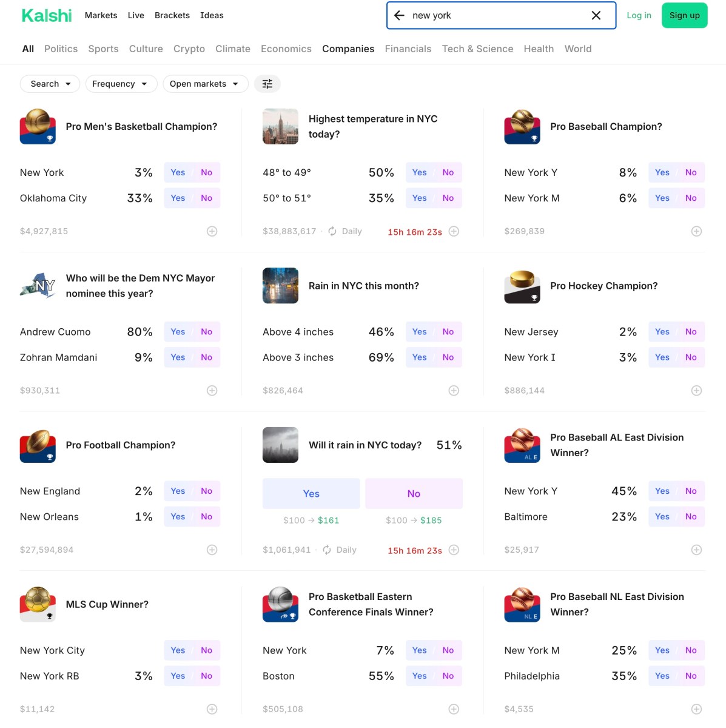Open the Ideas page
This screenshot has width=726, height=728.
click(x=212, y=15)
